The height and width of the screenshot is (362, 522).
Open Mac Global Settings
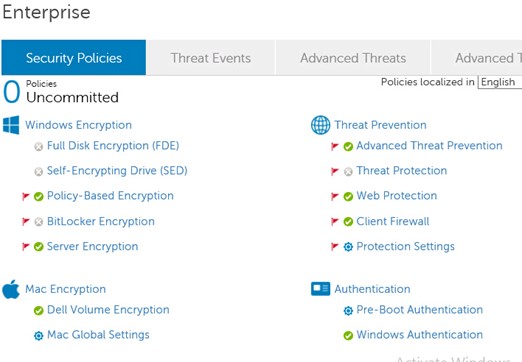point(98,335)
